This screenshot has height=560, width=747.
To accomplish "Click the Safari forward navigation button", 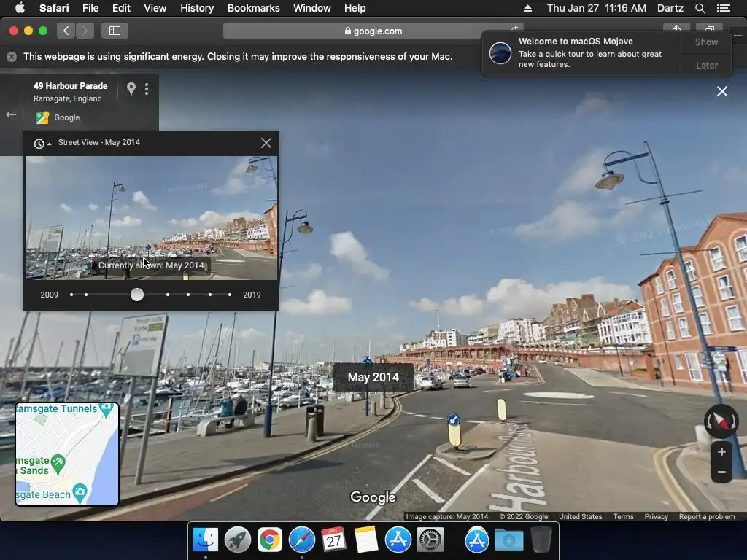I will (x=85, y=31).
